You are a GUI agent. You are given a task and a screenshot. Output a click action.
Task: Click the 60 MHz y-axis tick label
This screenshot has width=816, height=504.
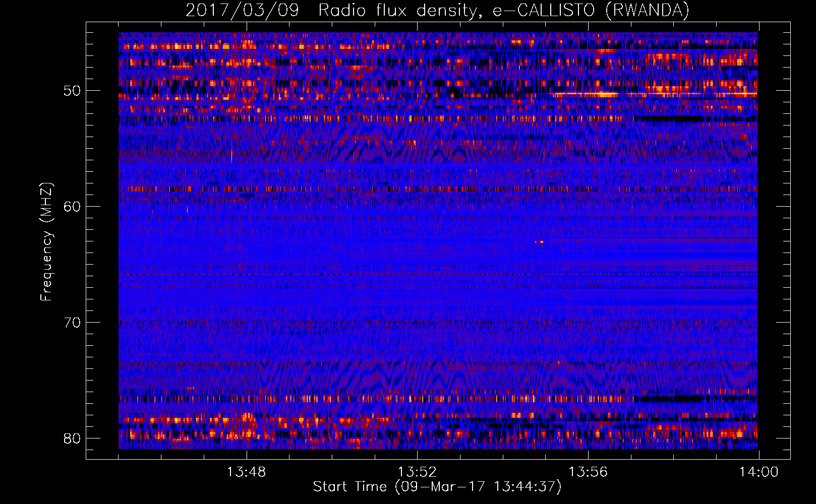pyautogui.click(x=72, y=207)
